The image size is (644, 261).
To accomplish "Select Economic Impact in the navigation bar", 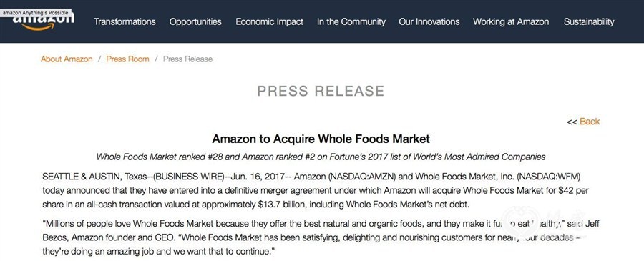I will tap(270, 21).
